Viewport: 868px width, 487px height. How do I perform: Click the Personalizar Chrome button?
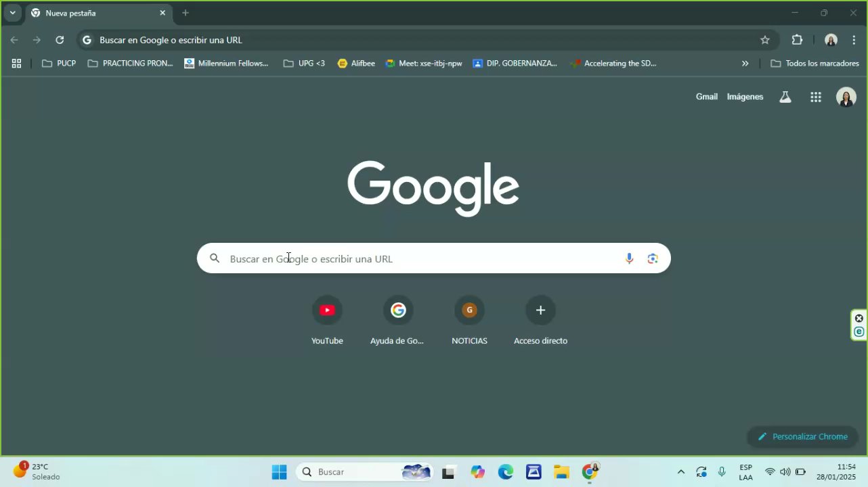(x=802, y=437)
